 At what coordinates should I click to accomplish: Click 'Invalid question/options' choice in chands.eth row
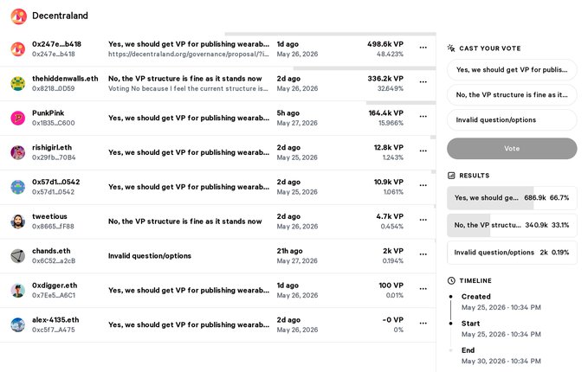tap(150, 256)
